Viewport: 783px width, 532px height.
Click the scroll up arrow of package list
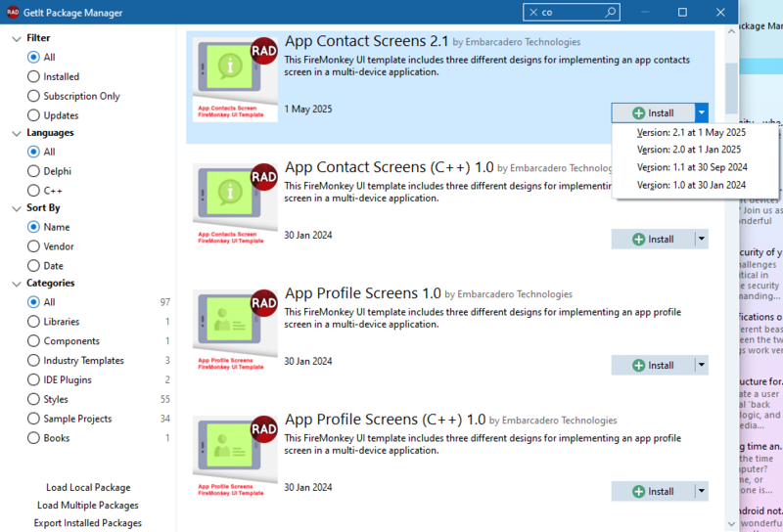(731, 31)
